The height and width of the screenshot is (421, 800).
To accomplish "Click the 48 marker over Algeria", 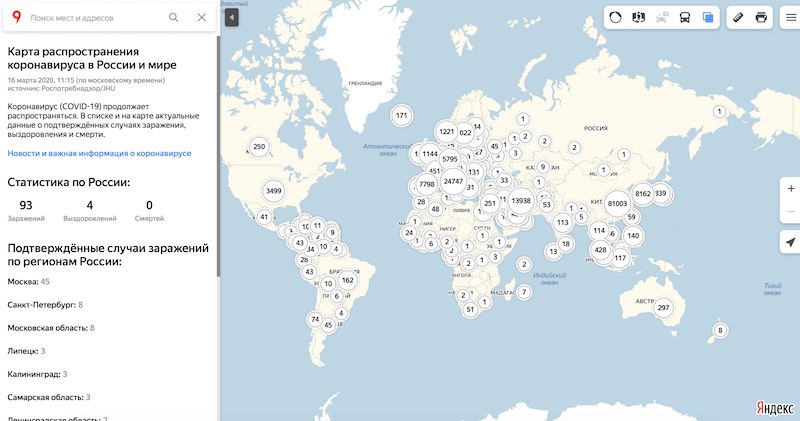I will tap(435, 209).
